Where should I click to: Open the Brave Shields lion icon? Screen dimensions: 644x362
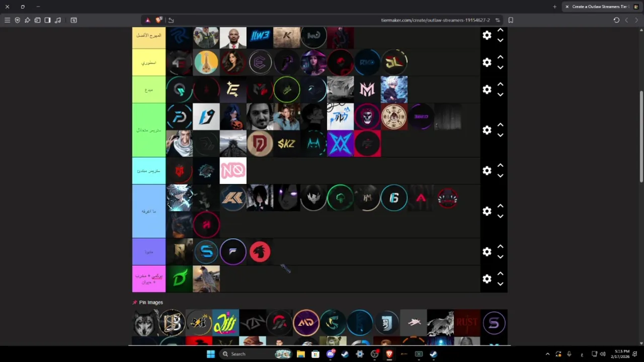(159, 20)
